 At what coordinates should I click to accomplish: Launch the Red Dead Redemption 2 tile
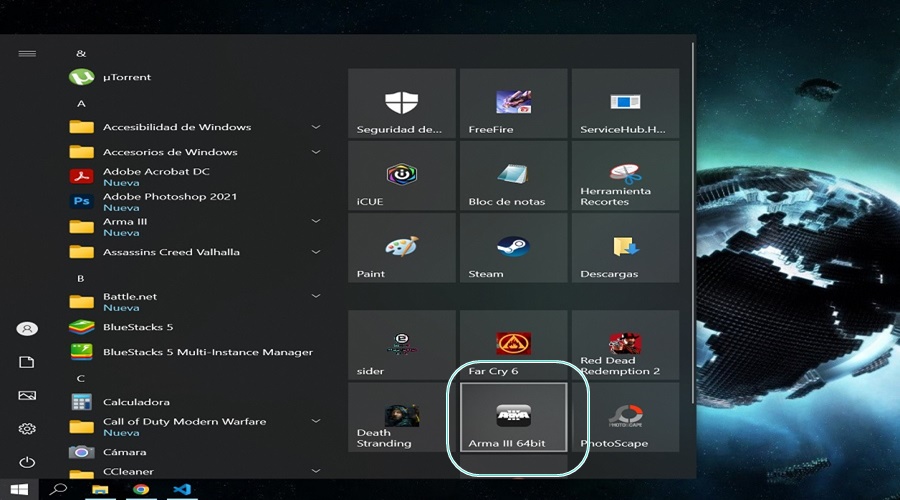[625, 345]
